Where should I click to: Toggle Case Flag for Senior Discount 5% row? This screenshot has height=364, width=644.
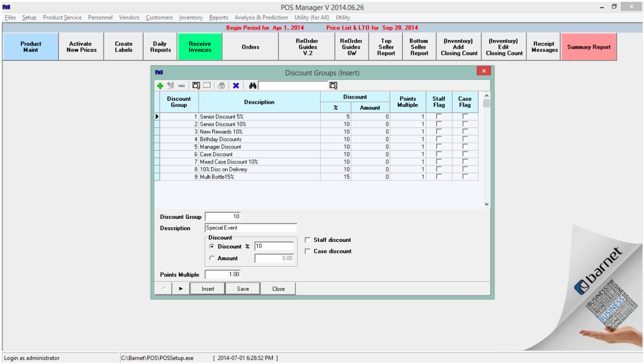pyautogui.click(x=465, y=117)
